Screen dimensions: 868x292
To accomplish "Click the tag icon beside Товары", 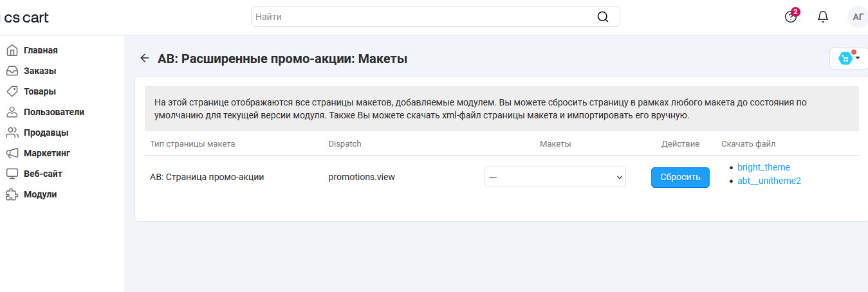I will pos(12,91).
